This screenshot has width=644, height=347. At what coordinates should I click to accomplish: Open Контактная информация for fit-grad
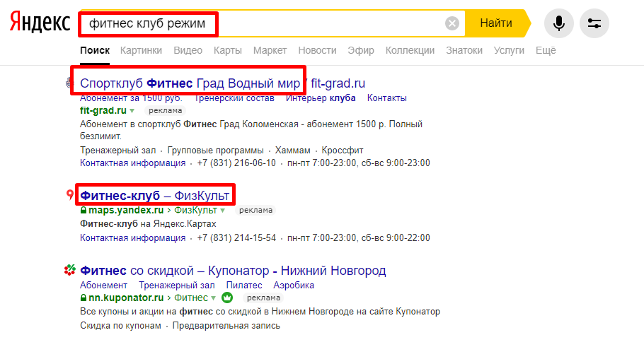point(132,163)
